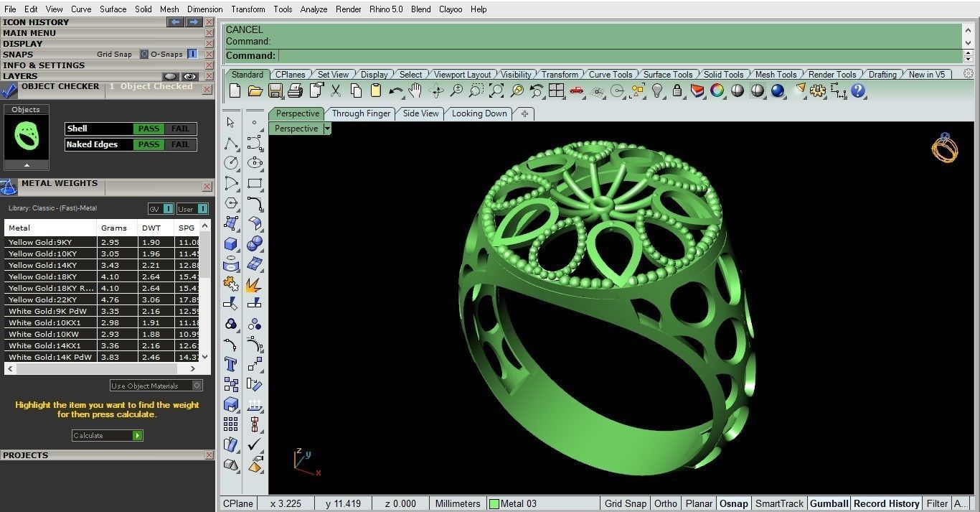Select the Polygon tool
This screenshot has height=512, width=980.
(231, 203)
